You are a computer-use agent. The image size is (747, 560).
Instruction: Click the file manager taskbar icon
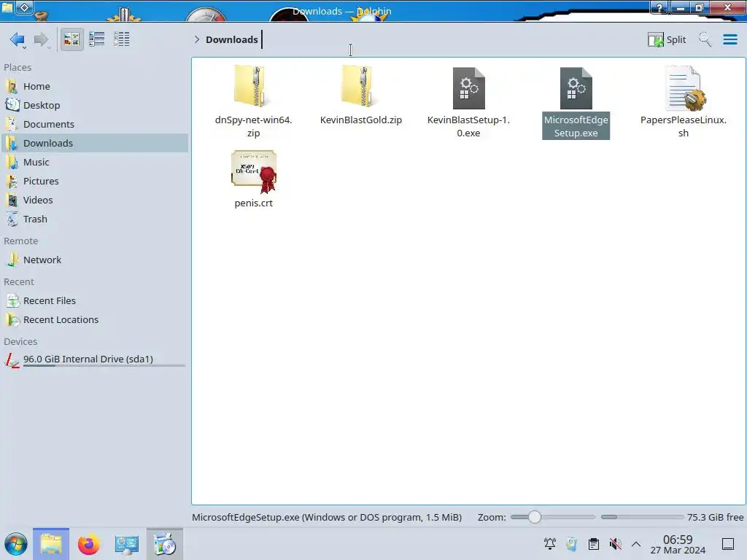51,544
